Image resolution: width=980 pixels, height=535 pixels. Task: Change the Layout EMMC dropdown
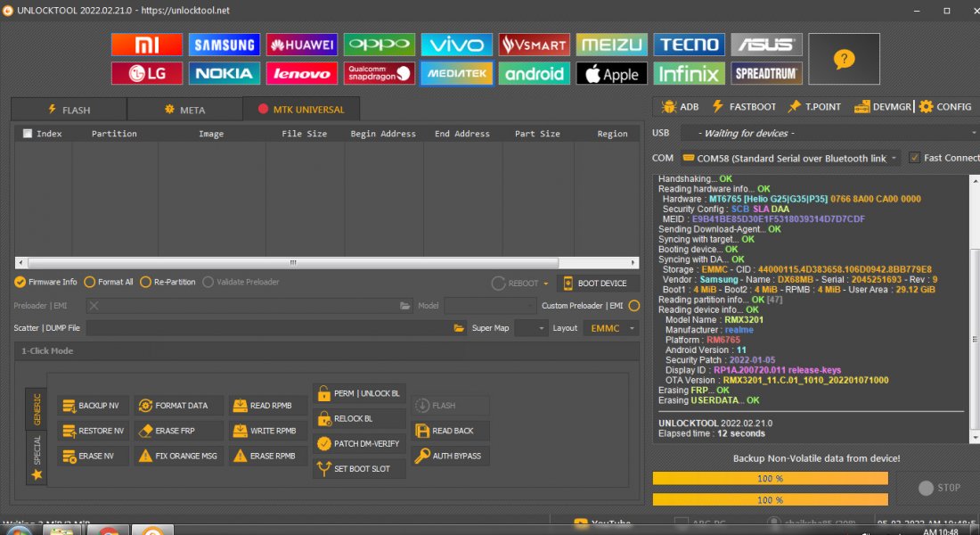click(611, 328)
